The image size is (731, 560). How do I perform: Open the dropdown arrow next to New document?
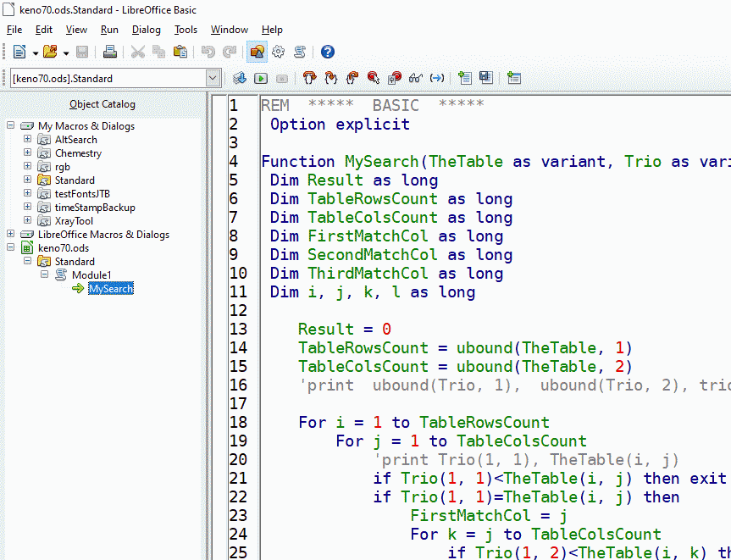[x=35, y=53]
